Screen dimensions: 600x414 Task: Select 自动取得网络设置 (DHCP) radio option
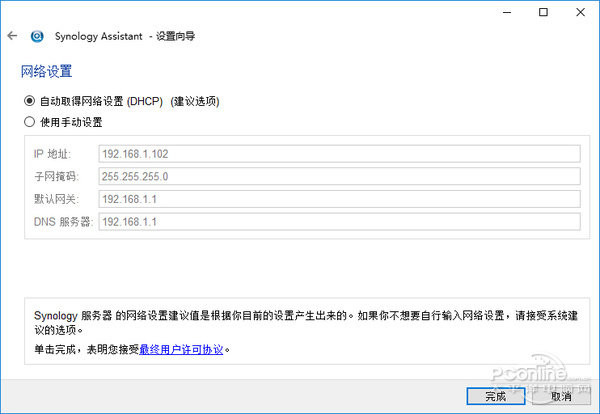pos(29,101)
